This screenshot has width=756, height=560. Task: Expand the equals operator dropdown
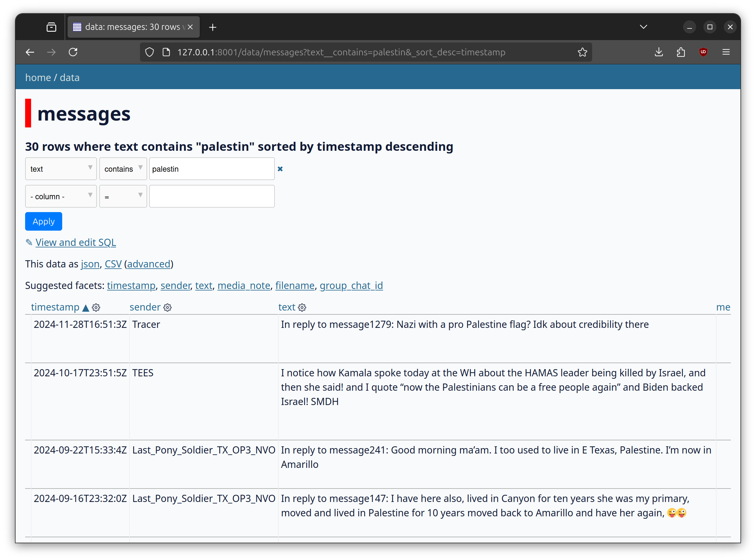tap(123, 196)
